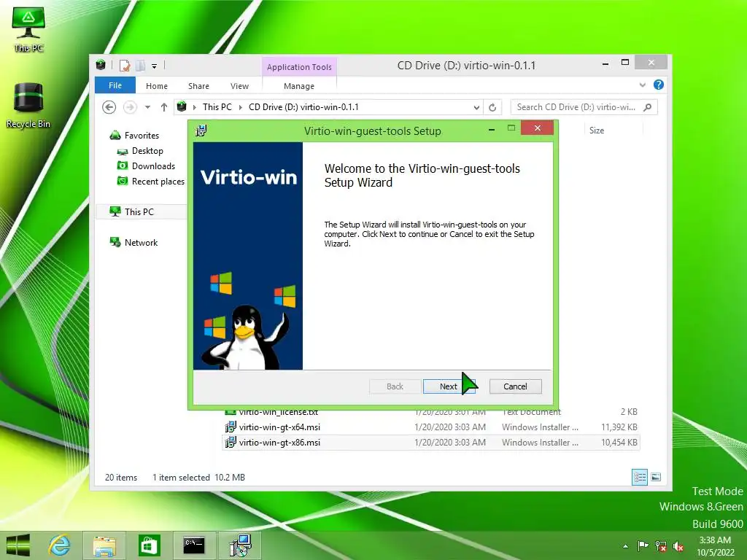Open recent locations dropdown arrow
The width and height of the screenshot is (747, 560).
pos(147,107)
